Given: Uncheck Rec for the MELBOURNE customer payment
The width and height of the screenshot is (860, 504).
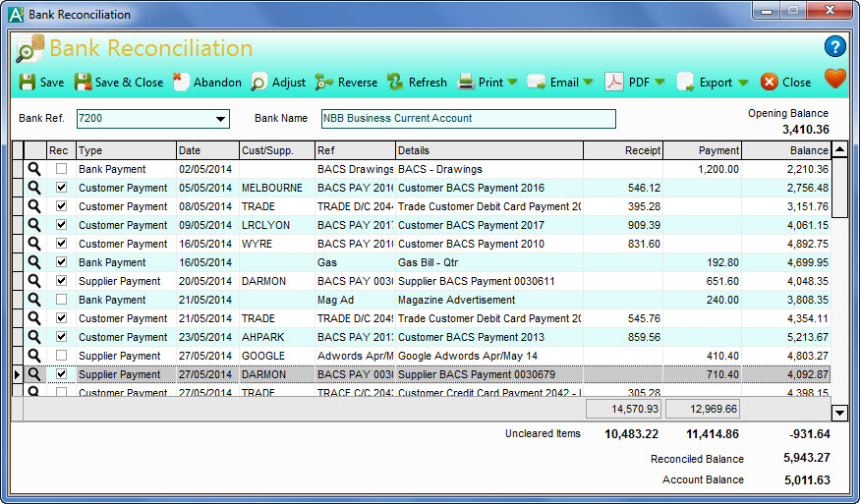Looking at the screenshot, I should click(62, 188).
